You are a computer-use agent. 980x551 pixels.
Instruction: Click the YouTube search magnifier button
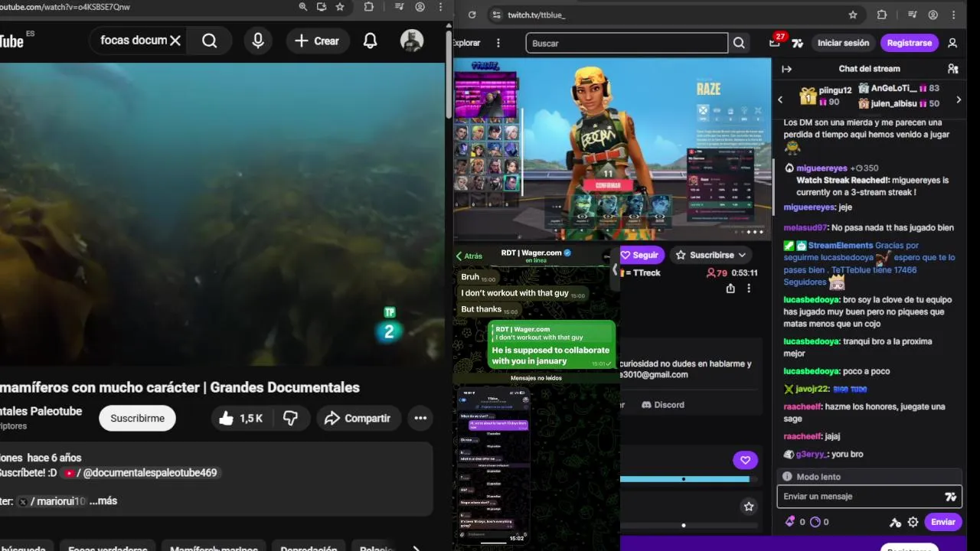coord(209,41)
